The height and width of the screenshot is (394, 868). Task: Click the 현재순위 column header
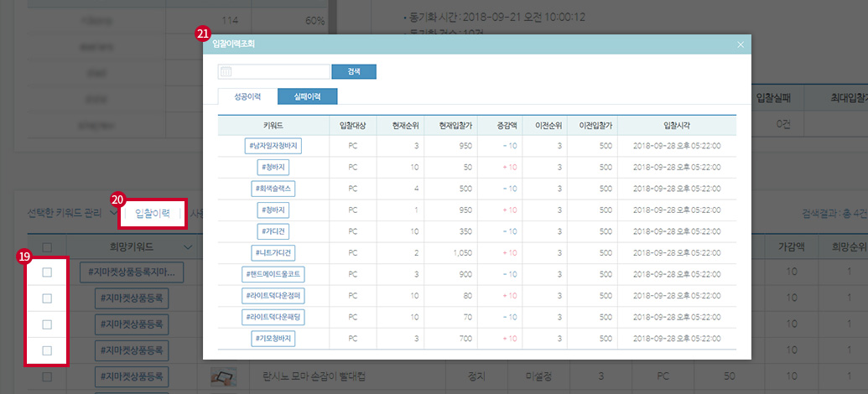pos(400,126)
